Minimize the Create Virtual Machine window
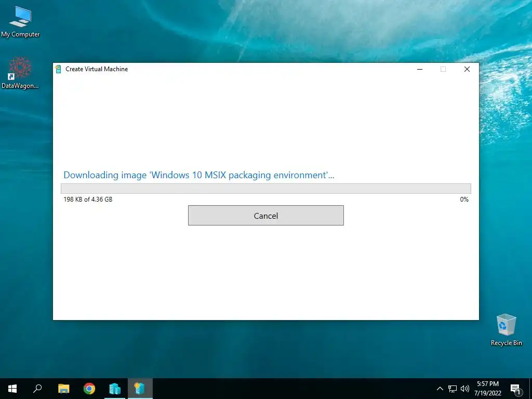 point(420,69)
